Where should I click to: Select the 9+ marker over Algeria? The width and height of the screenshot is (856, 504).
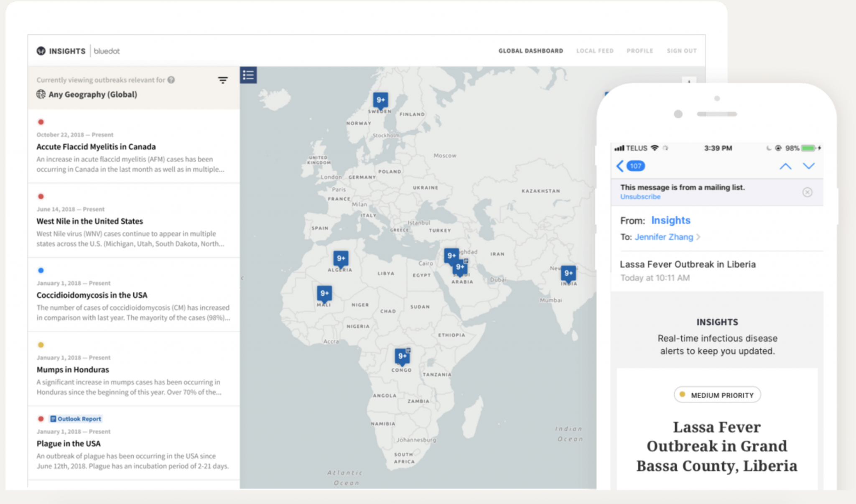[x=341, y=259]
